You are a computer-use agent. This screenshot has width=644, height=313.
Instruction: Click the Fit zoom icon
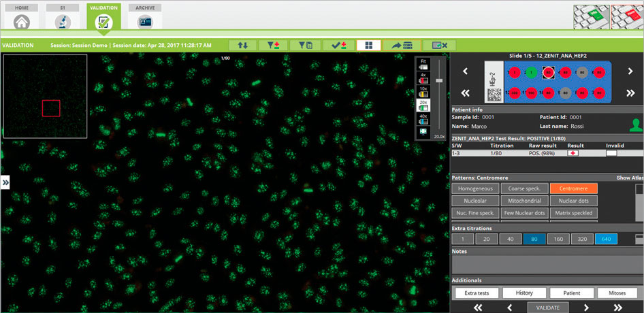423,65
